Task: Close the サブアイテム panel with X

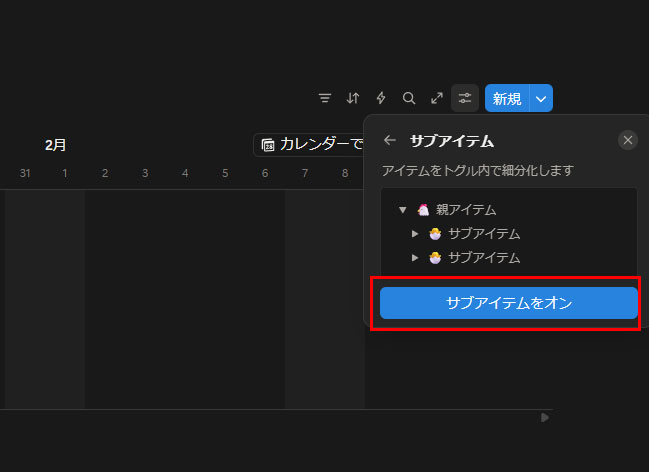Action: pyautogui.click(x=628, y=140)
